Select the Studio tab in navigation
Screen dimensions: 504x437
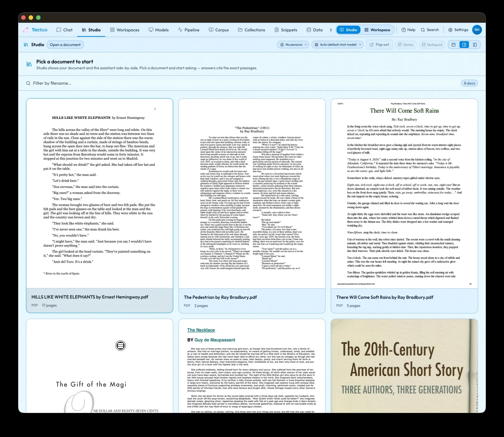pyautogui.click(x=91, y=30)
